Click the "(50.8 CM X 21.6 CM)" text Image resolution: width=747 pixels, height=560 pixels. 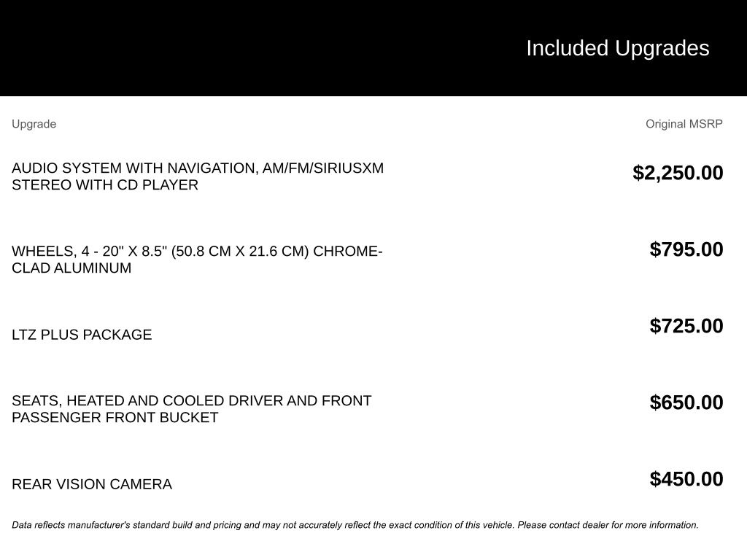tap(240, 252)
